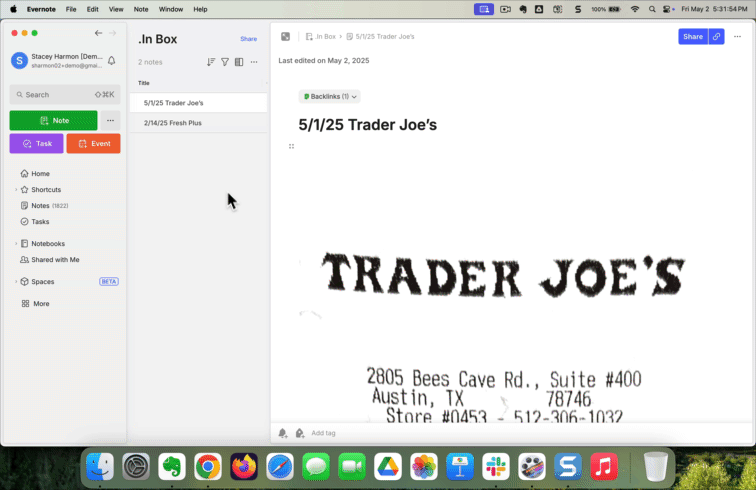Open the View menu

pos(116,9)
